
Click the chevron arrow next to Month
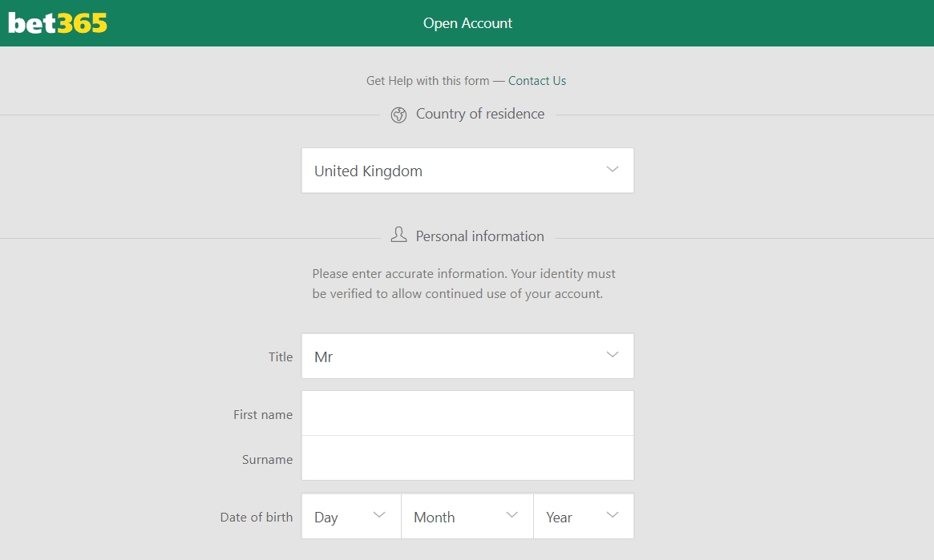tap(512, 516)
